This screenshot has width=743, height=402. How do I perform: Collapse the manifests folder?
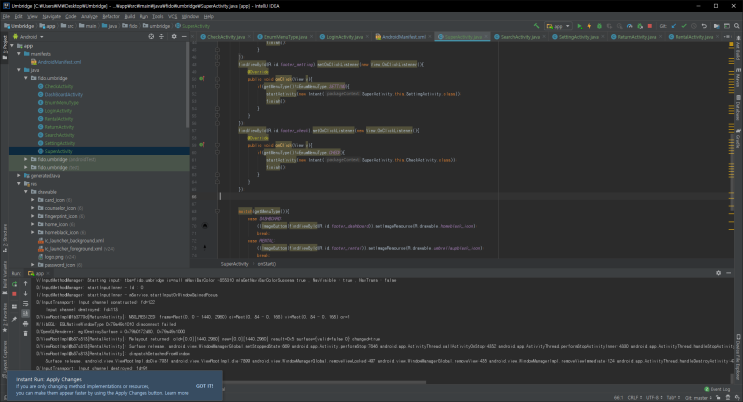click(x=19, y=54)
